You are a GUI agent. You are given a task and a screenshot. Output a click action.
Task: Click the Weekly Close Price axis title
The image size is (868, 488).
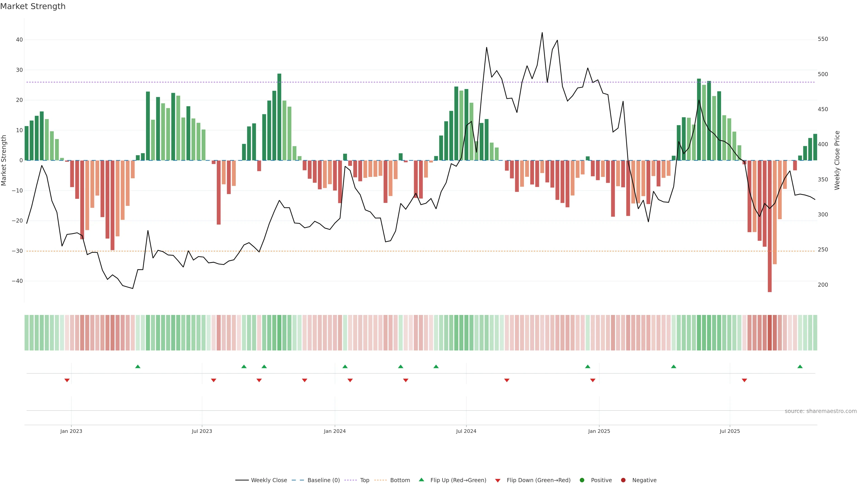pyautogui.click(x=837, y=160)
